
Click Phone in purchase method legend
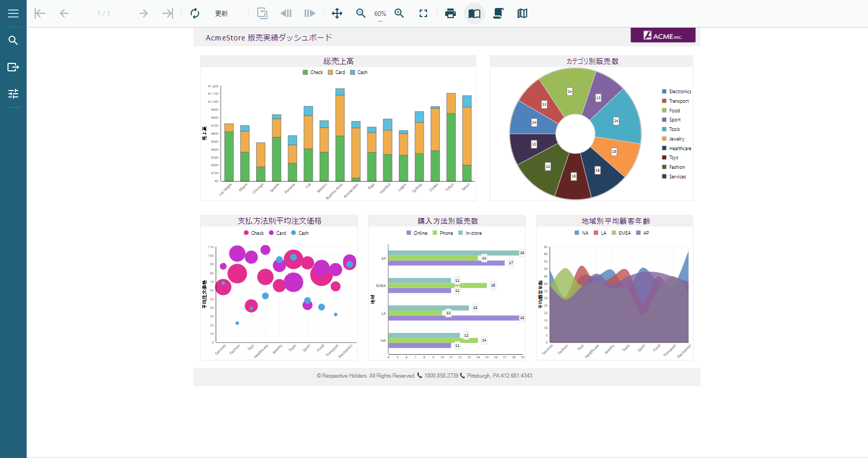(x=446, y=233)
